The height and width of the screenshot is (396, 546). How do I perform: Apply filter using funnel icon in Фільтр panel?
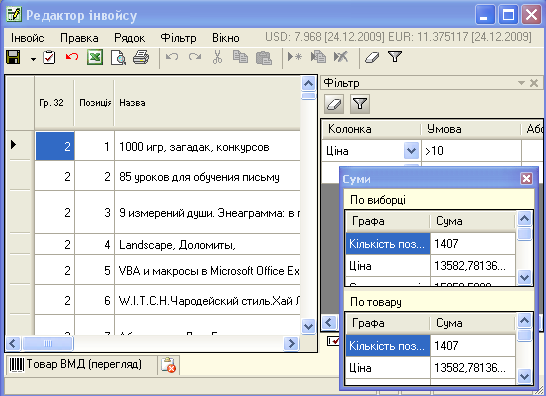360,103
